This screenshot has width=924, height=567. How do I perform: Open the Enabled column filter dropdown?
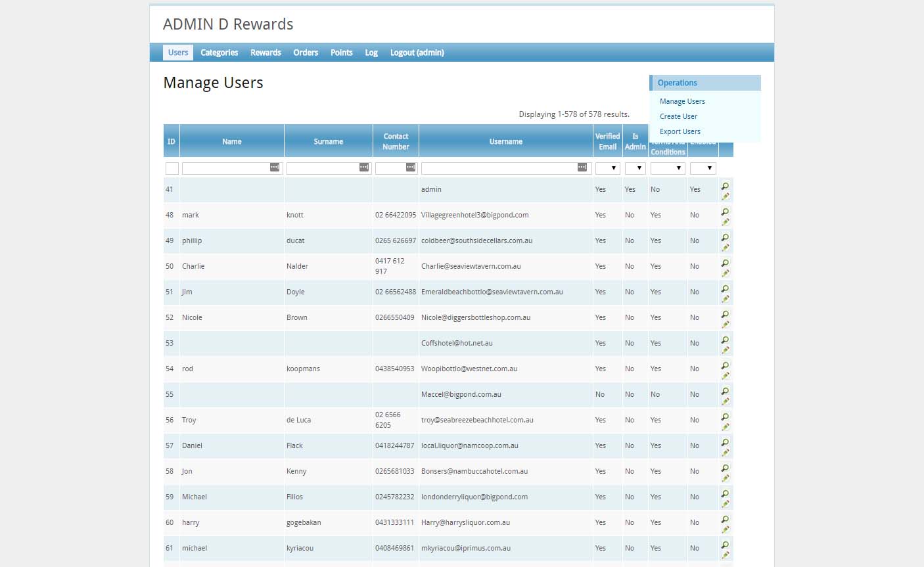(x=703, y=168)
